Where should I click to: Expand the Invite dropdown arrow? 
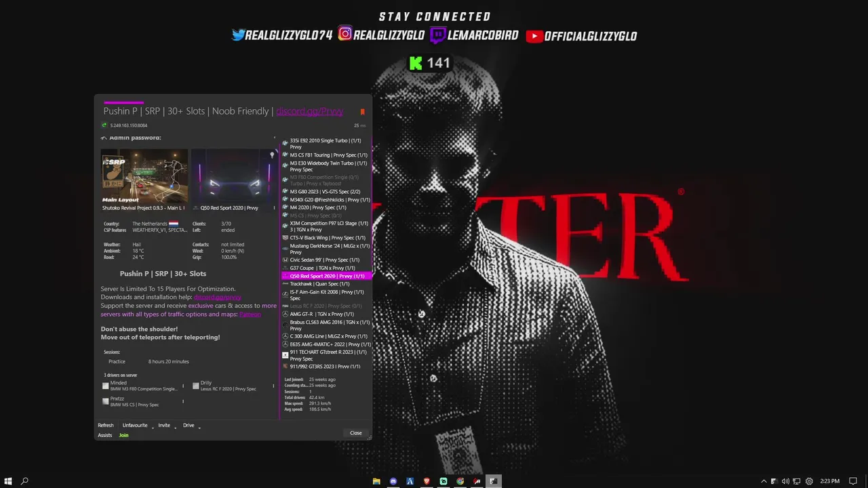(x=176, y=427)
